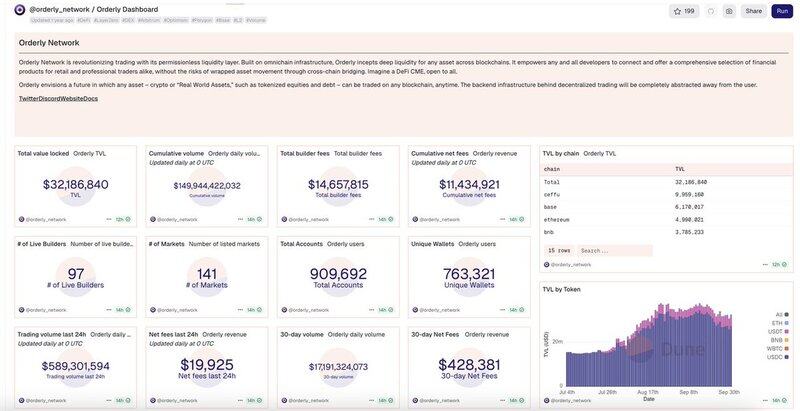Star the Orderly Dashboard

tap(685, 11)
